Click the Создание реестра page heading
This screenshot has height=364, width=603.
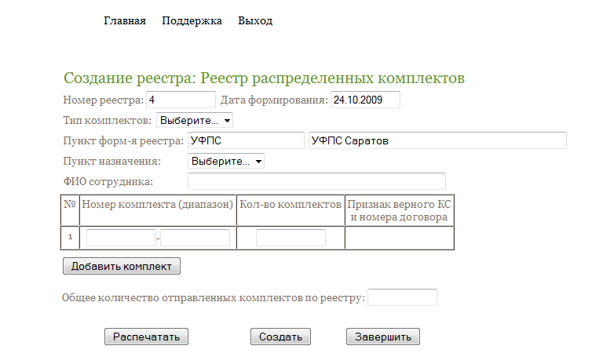tap(264, 78)
